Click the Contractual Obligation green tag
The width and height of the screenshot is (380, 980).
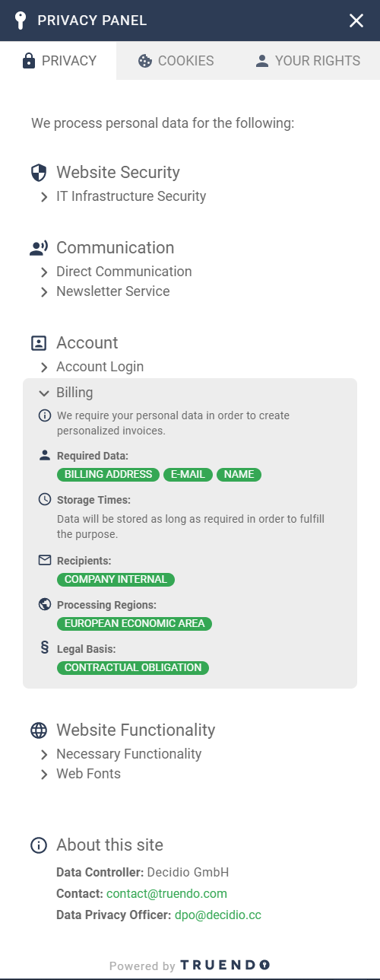pos(133,667)
